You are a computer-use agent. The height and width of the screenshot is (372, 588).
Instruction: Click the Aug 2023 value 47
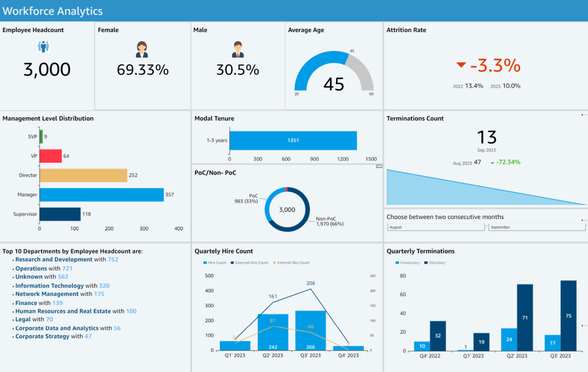pos(477,162)
